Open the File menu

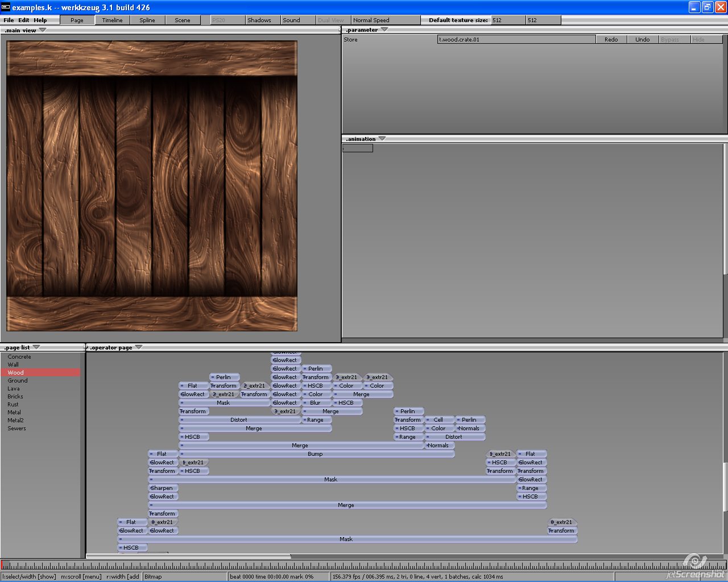(x=9, y=20)
